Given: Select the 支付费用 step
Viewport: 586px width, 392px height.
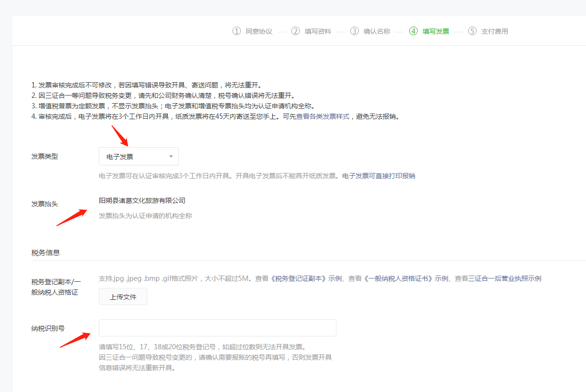Looking at the screenshot, I should coord(496,30).
